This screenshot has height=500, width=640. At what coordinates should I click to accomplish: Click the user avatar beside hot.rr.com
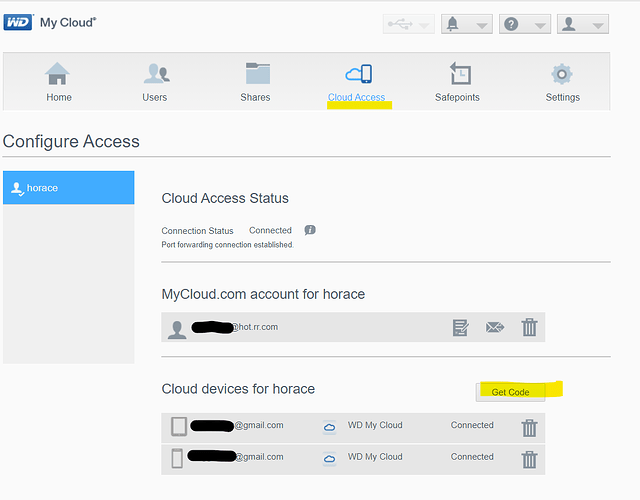click(x=177, y=329)
